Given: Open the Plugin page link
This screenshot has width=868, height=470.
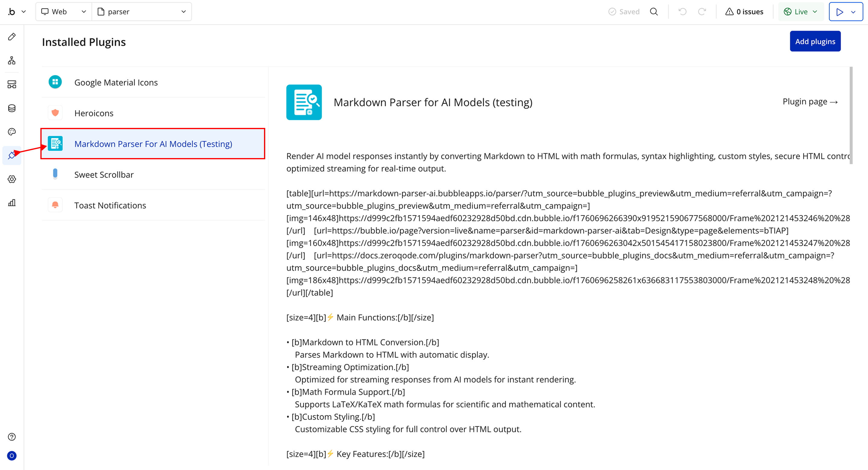Looking at the screenshot, I should 810,102.
